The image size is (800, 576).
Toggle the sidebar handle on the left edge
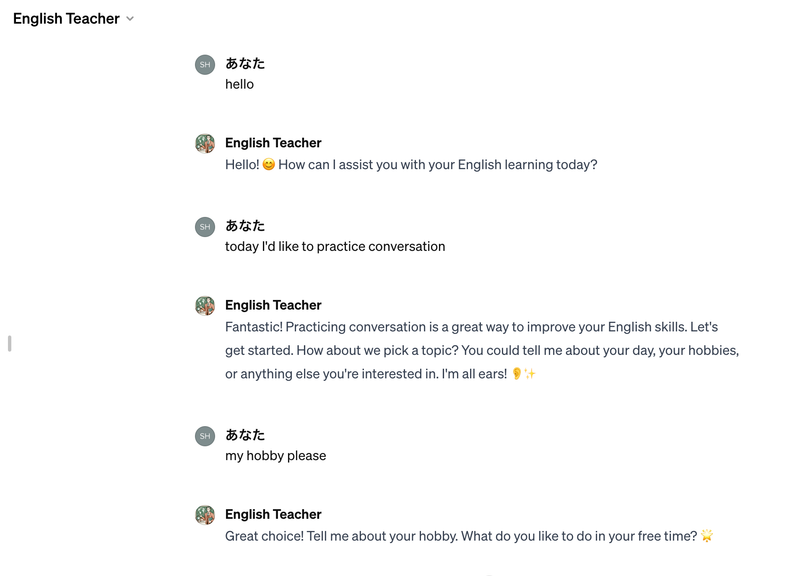pyautogui.click(x=9, y=343)
